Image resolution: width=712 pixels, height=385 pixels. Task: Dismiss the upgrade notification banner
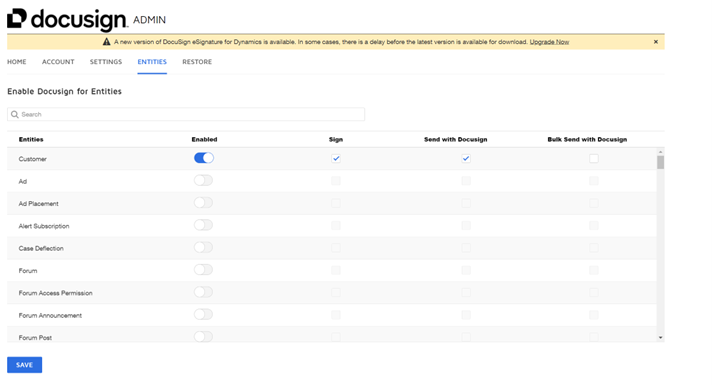coord(656,42)
